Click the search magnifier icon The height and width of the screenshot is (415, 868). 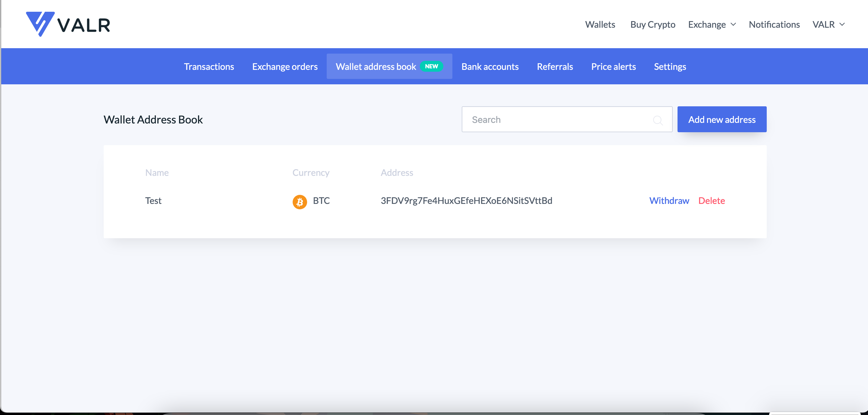657,120
